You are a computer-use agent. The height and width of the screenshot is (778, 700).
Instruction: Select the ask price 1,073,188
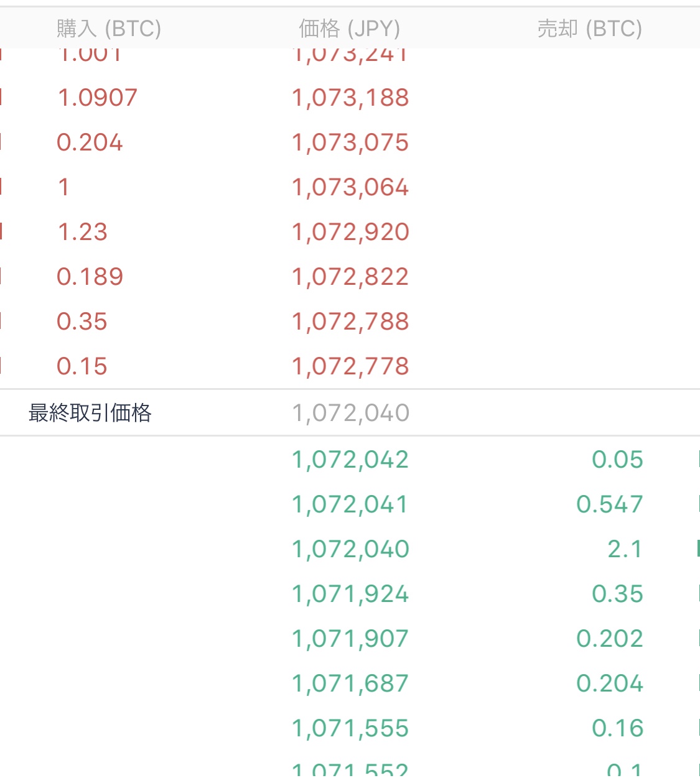(350, 98)
